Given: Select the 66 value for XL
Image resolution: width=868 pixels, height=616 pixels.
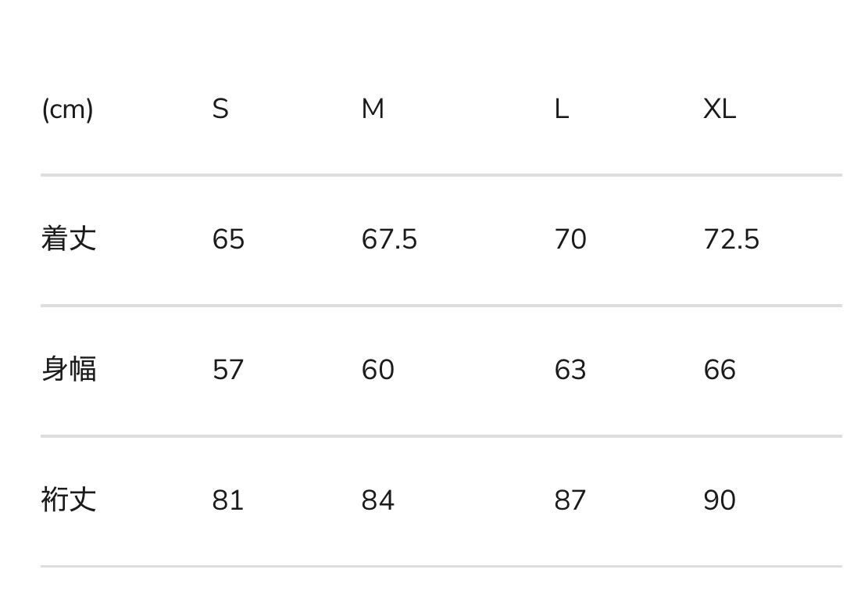Looking at the screenshot, I should click(x=720, y=370).
